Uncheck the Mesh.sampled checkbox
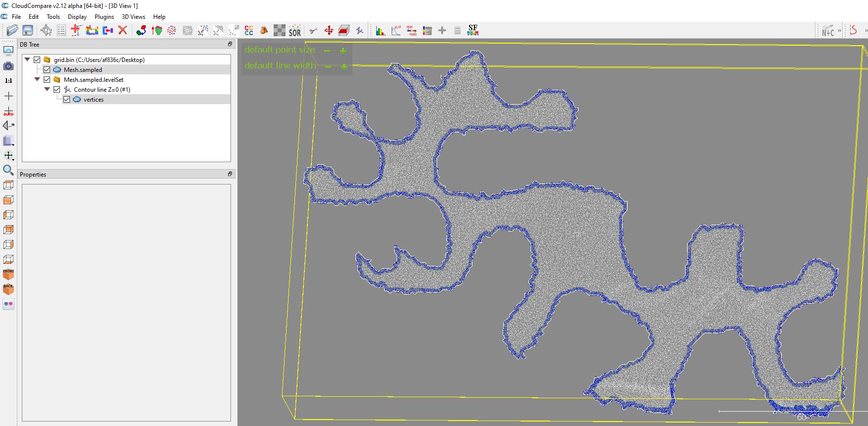This screenshot has height=426, width=868. [x=47, y=70]
